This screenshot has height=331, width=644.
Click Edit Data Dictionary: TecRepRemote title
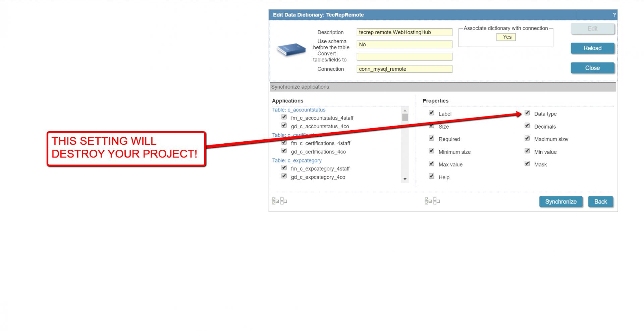[318, 15]
